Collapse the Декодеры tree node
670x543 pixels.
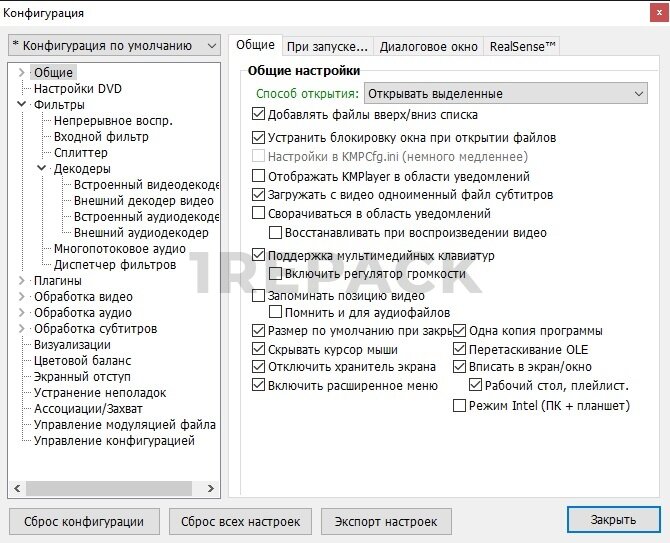[41, 168]
